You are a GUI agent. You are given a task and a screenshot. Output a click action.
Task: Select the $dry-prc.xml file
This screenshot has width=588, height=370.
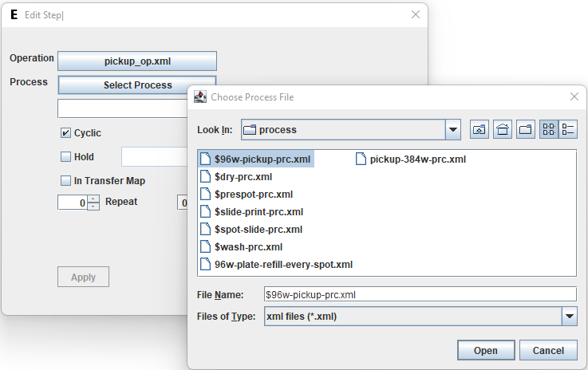coord(243,177)
